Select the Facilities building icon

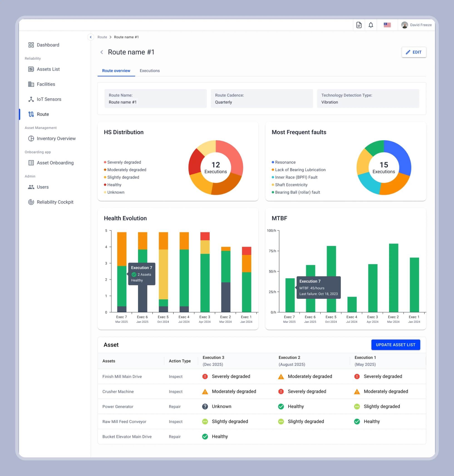coord(31,84)
